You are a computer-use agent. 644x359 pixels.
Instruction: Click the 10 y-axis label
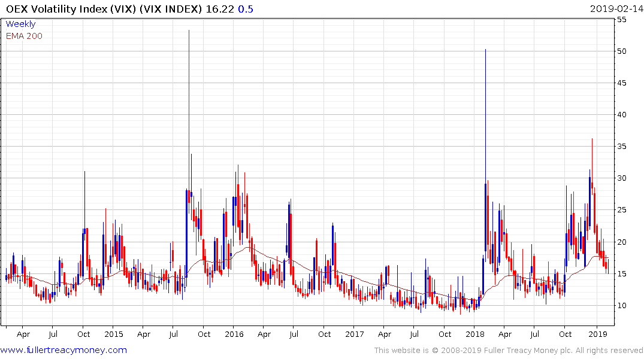click(x=621, y=306)
